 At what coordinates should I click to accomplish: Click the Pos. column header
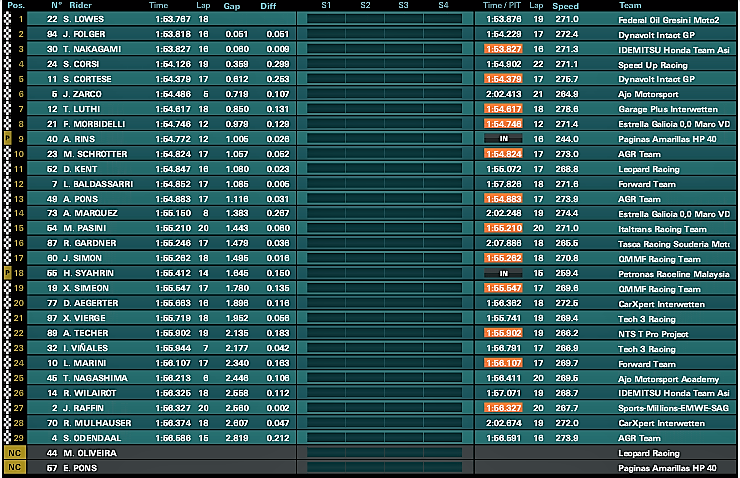click(16, 5)
